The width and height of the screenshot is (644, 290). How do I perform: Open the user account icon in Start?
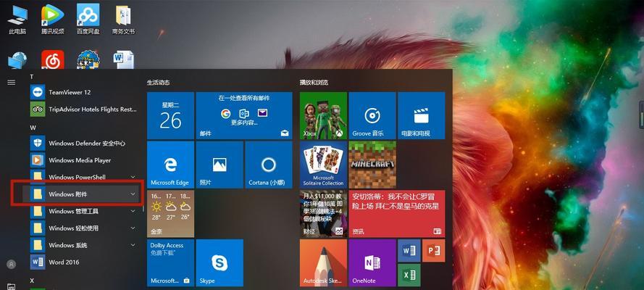click(12, 264)
